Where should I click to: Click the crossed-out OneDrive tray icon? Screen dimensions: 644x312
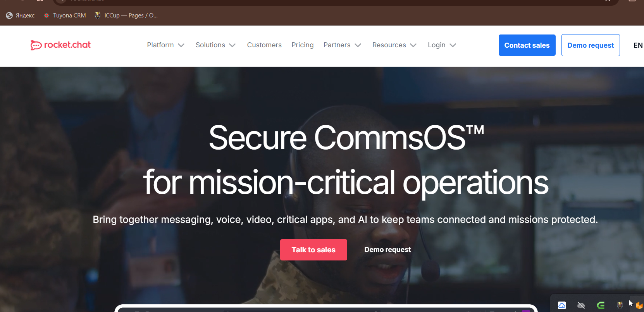click(581, 305)
